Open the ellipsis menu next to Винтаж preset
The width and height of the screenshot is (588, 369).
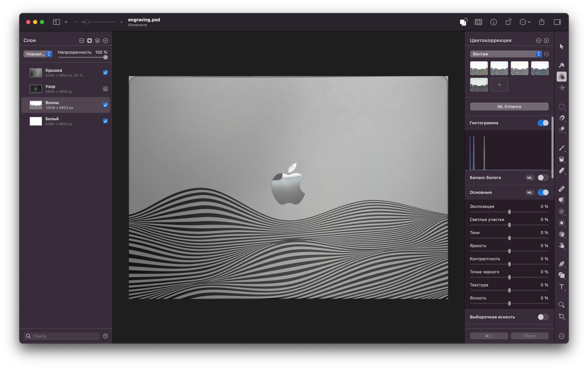(x=546, y=54)
